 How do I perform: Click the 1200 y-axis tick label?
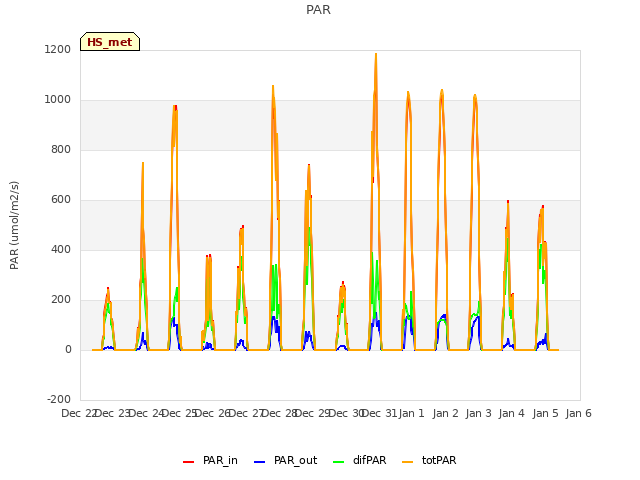58,49
